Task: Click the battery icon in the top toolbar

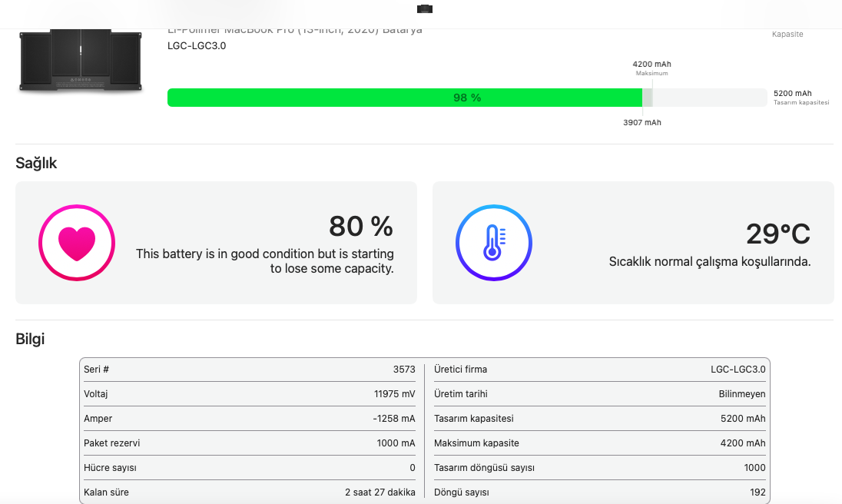Action: coord(425,8)
